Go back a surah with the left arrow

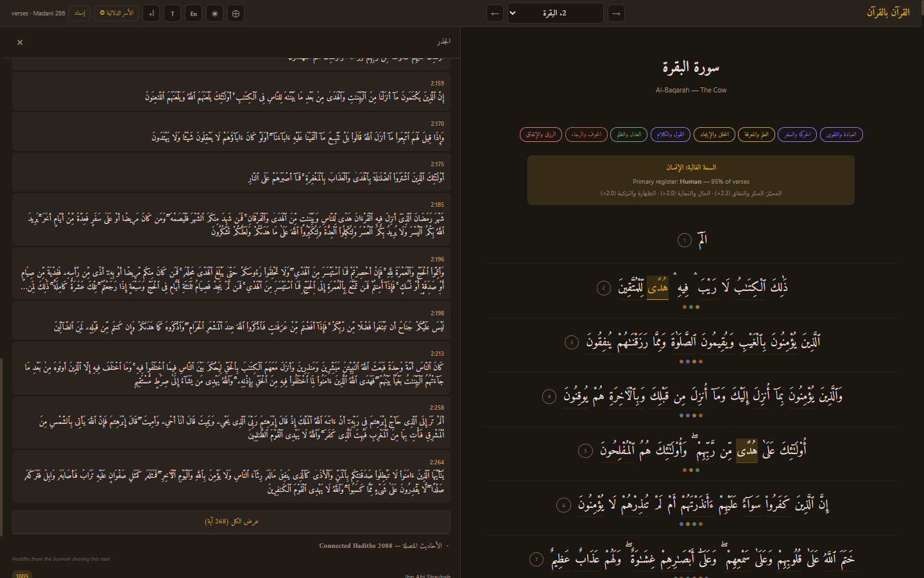pyautogui.click(x=495, y=13)
